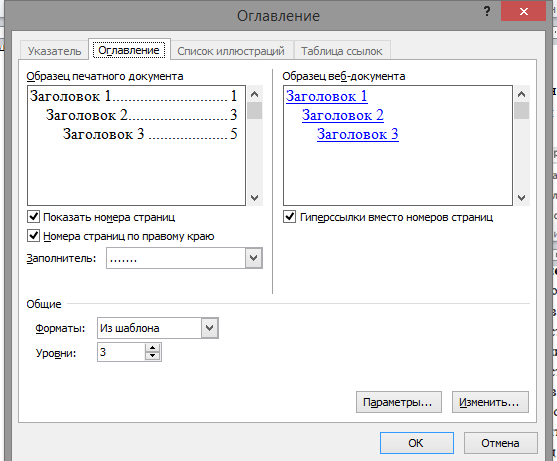
Task: Click into the Уровни number field
Action: 121,352
